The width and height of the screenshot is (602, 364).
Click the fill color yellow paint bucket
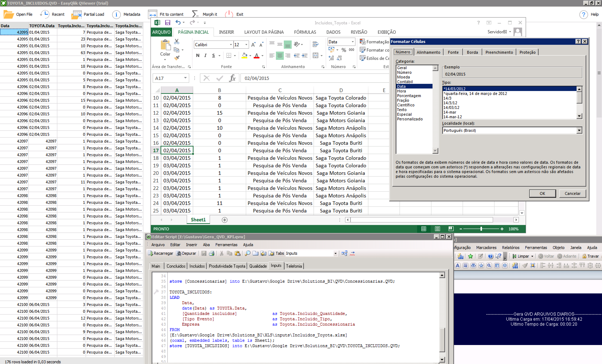pyautogui.click(x=244, y=56)
